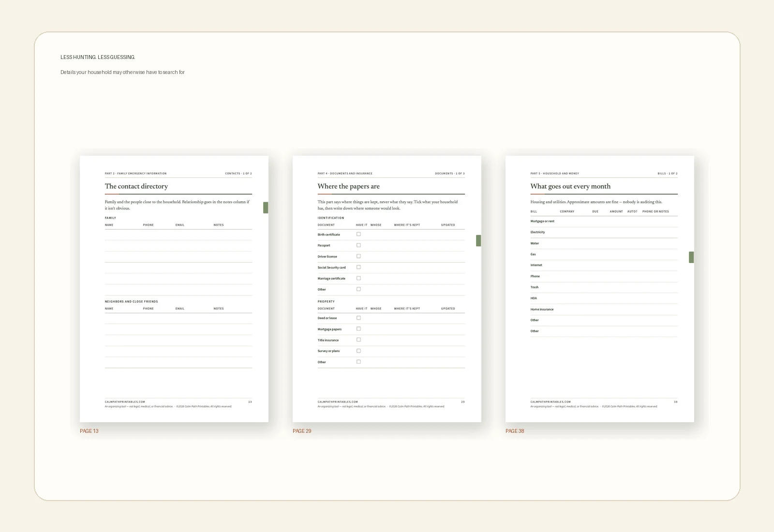The width and height of the screenshot is (774, 532).
Task: Select the Gas bill row label
Action: 533,254
